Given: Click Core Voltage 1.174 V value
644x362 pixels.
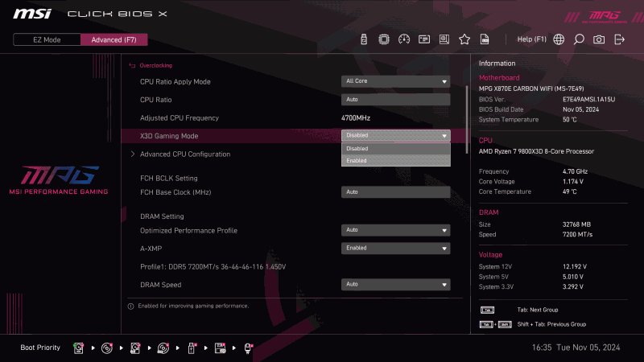Looking at the screenshot, I should 573,182.
